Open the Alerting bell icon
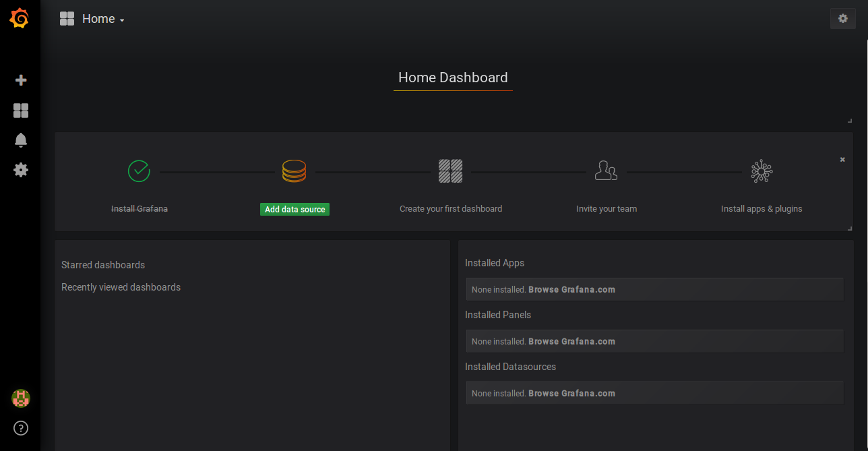The image size is (868, 451). pyautogui.click(x=21, y=140)
